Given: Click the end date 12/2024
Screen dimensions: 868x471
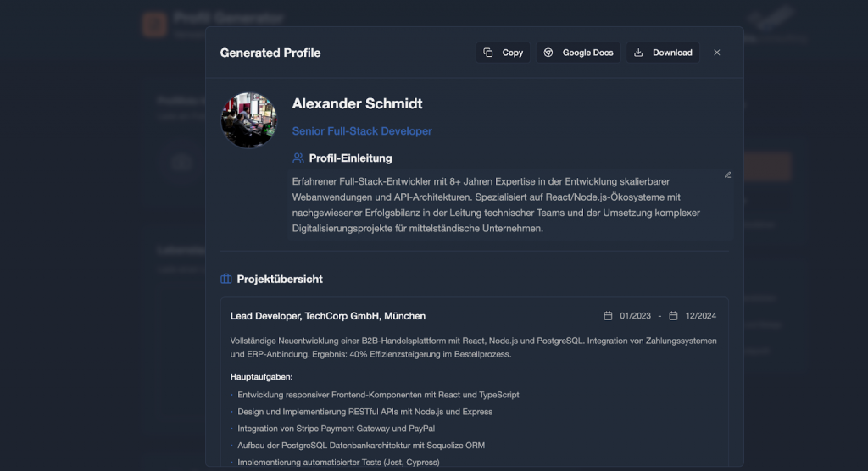Looking at the screenshot, I should click(x=701, y=316).
